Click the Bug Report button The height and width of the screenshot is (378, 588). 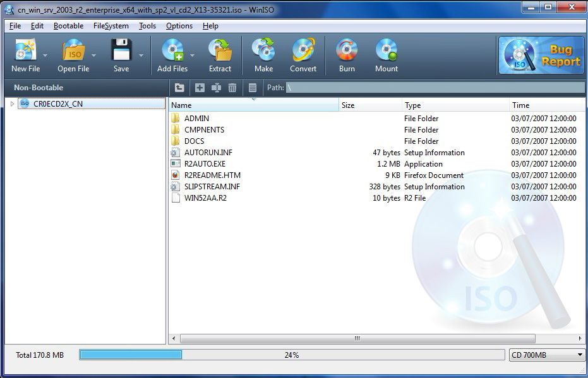(541, 55)
